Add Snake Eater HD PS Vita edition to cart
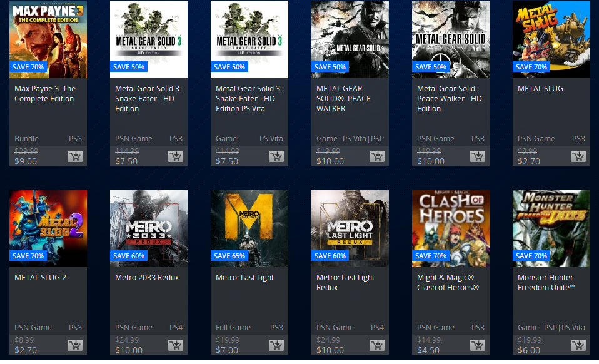599x364 pixels. pyautogui.click(x=276, y=156)
